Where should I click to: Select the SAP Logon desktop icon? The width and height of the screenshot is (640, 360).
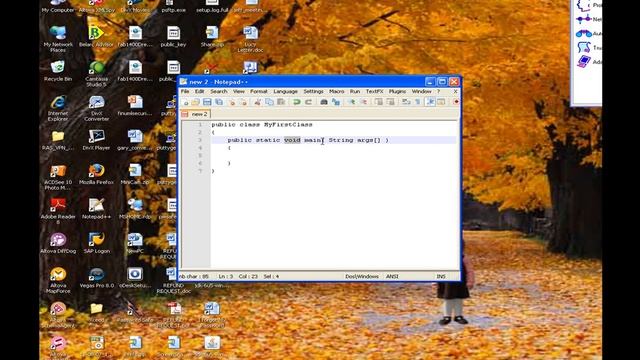click(x=96, y=243)
